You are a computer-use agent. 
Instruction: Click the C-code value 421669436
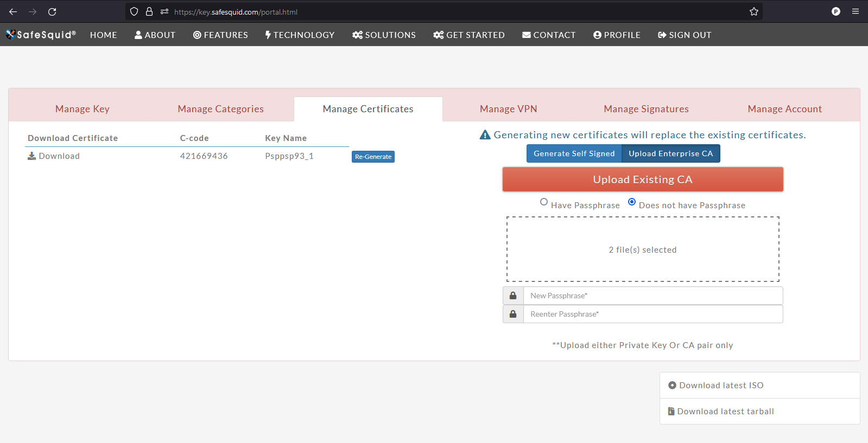[204, 156]
